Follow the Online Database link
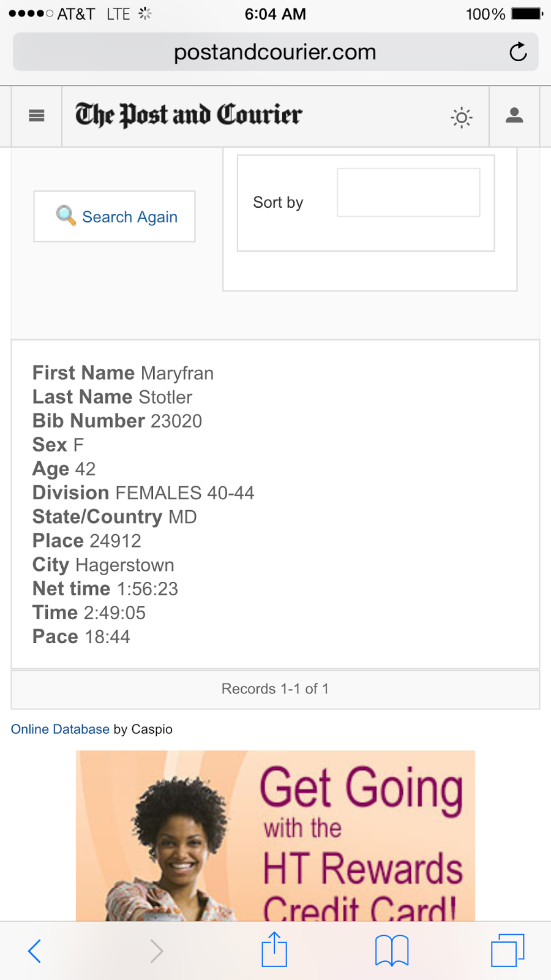The width and height of the screenshot is (551, 980). click(x=60, y=729)
